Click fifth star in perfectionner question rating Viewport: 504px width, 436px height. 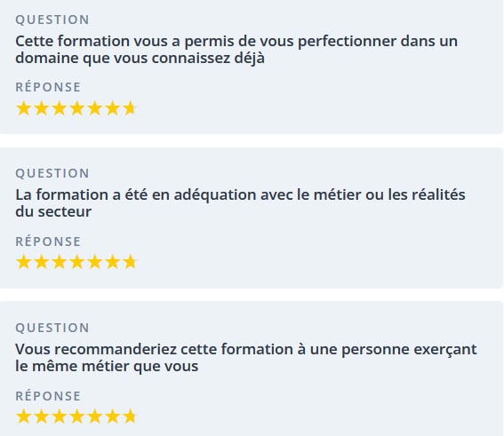(95, 108)
